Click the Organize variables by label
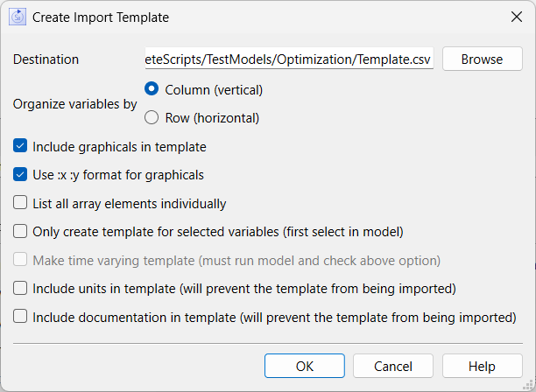The width and height of the screenshot is (536, 392). [x=74, y=104]
